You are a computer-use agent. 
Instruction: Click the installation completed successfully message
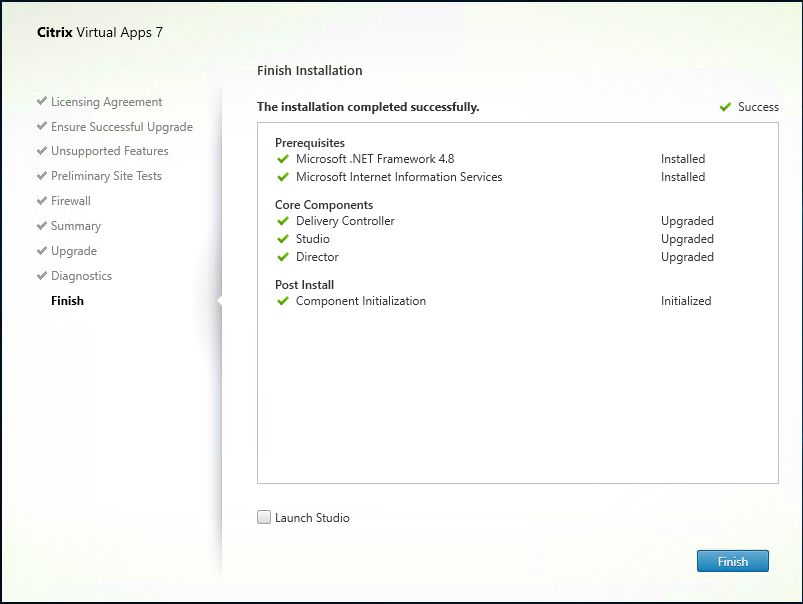(368, 107)
